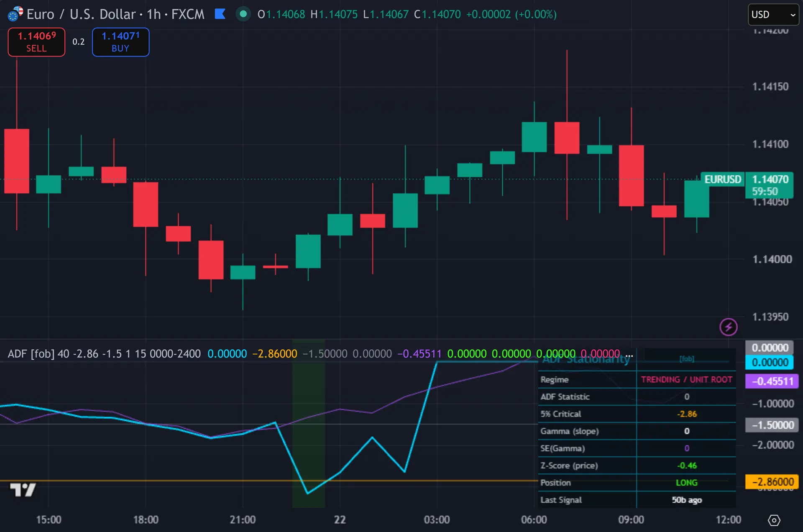The width and height of the screenshot is (803, 532).
Task: Click the 1h interval in title
Action: tap(153, 14)
